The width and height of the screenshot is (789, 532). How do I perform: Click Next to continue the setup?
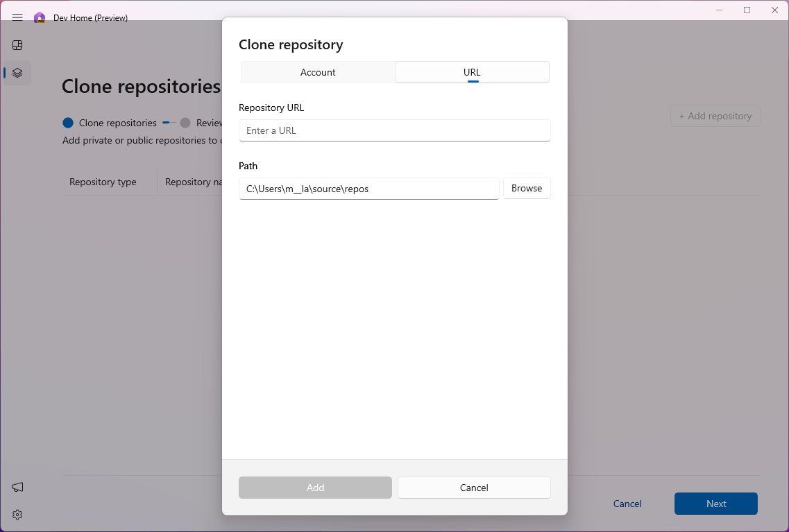click(x=715, y=504)
